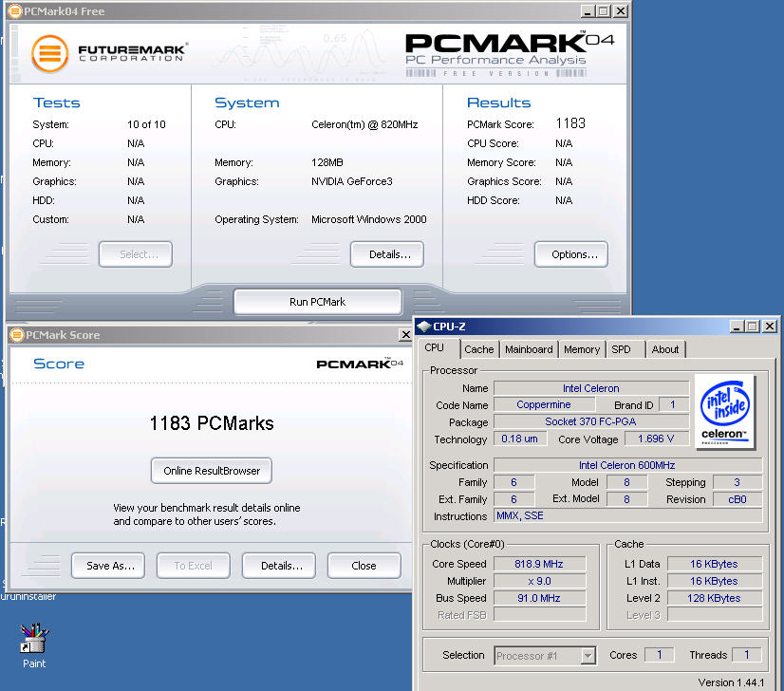The width and height of the screenshot is (784, 691).
Task: Close the CPU-Z window
Action: click(x=770, y=327)
